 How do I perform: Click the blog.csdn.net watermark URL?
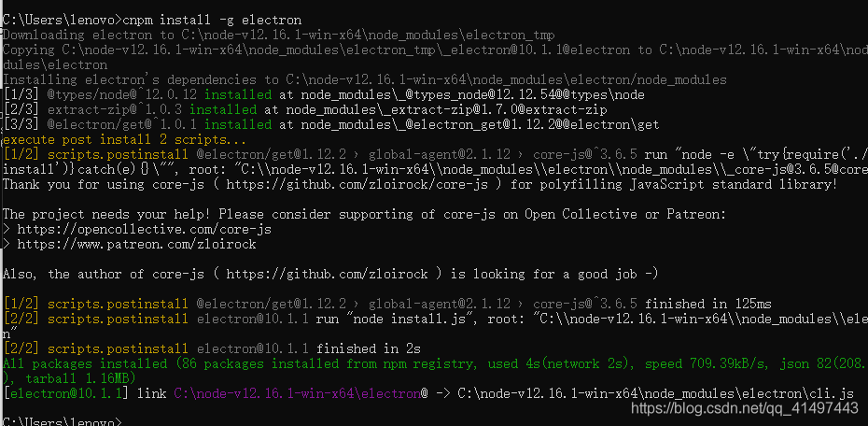(745, 409)
